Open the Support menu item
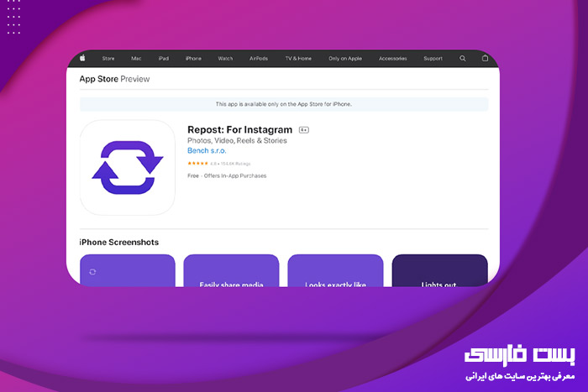Screen dimensions: 588x392 pyautogui.click(x=433, y=59)
